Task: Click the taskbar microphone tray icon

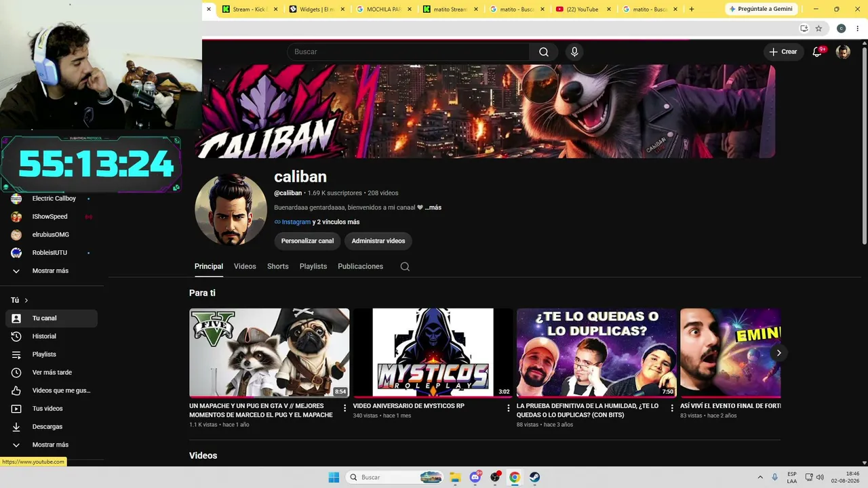Action: tap(774, 477)
